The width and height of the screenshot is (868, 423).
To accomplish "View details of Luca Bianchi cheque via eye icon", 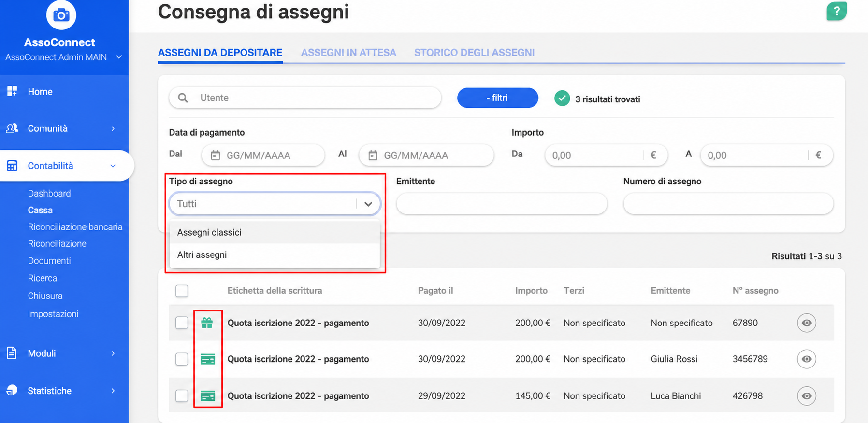I will point(807,395).
